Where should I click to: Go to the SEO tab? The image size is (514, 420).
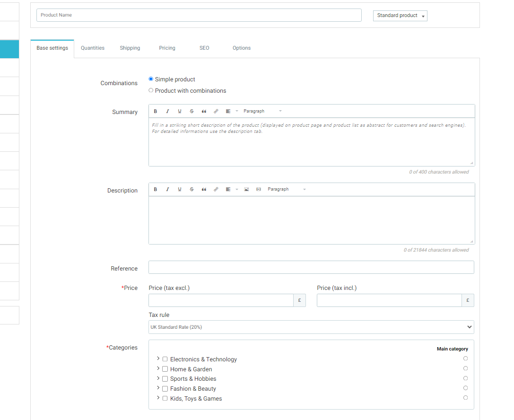pos(204,48)
